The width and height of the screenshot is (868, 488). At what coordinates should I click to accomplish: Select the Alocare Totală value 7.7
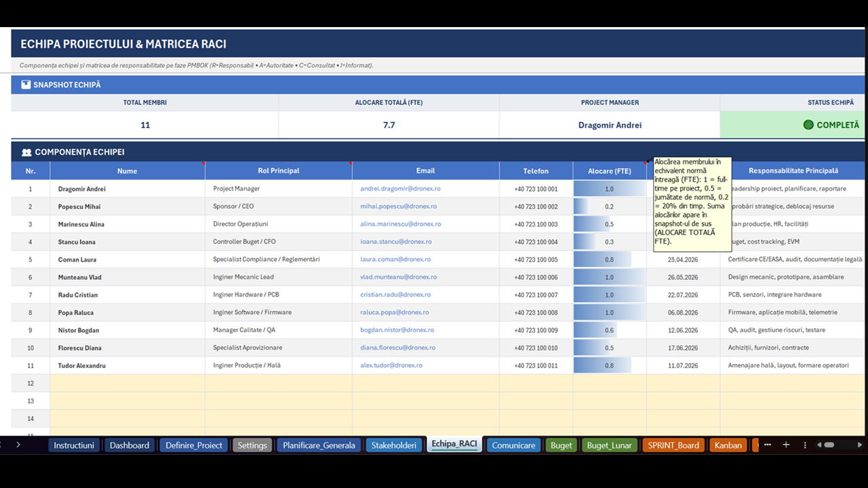pos(389,125)
